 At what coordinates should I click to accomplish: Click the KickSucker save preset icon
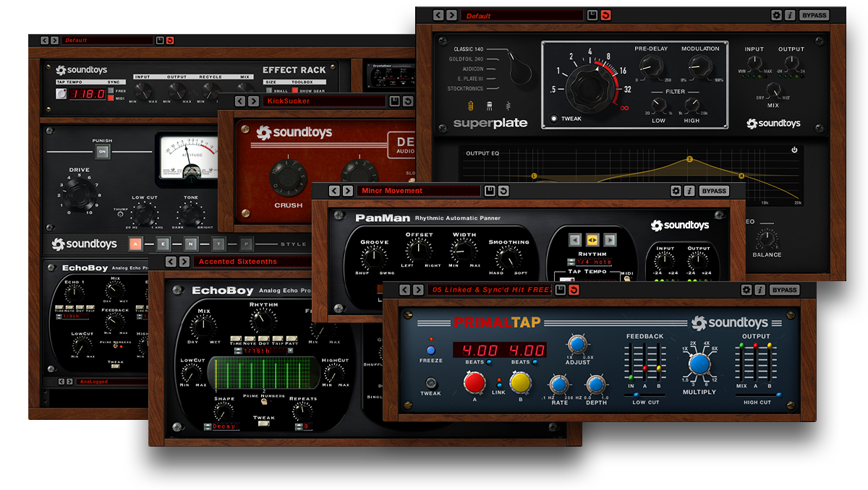coord(394,101)
